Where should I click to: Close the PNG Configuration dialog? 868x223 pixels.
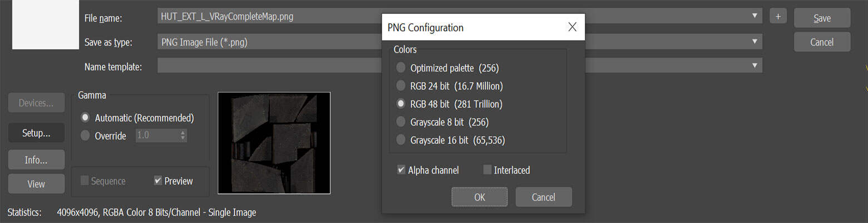(572, 27)
